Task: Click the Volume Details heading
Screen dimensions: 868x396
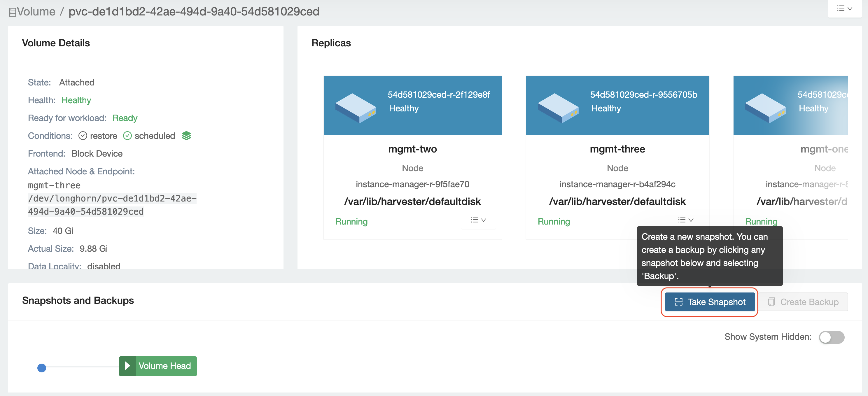Action: 56,43
